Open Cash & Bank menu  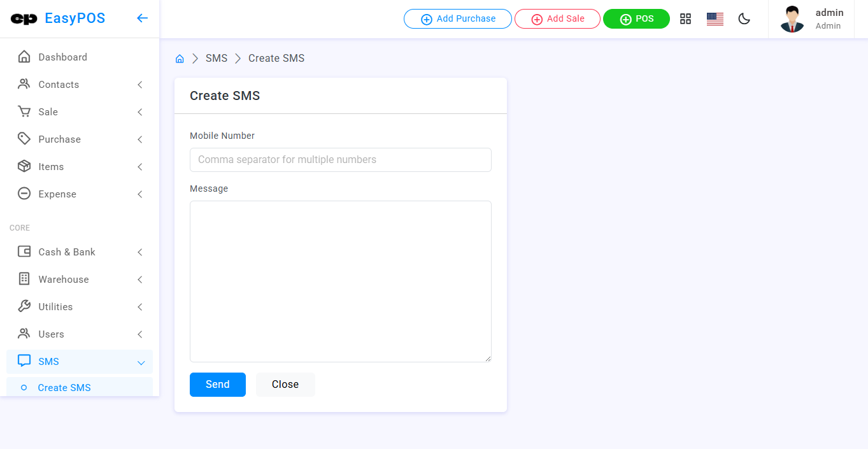tap(67, 252)
